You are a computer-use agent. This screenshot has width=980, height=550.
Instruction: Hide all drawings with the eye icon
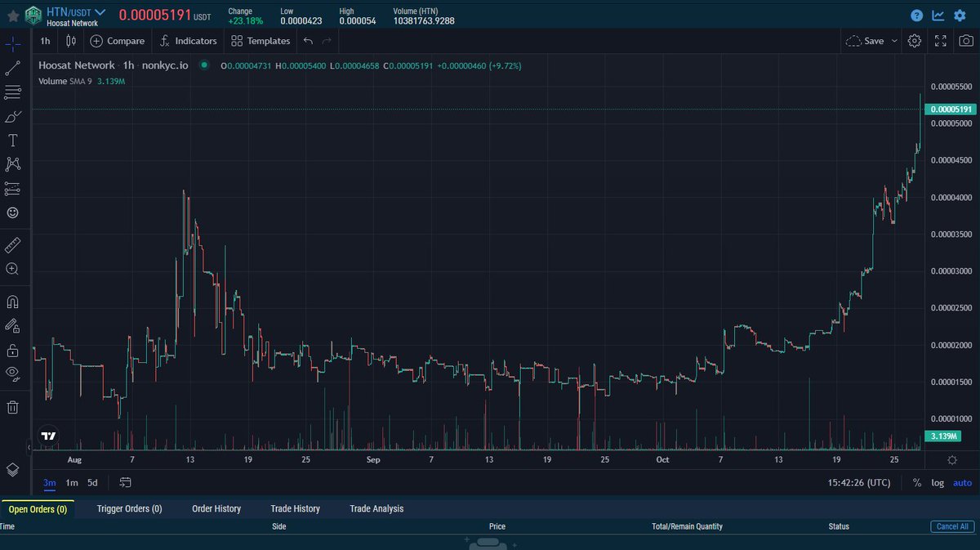click(x=11, y=373)
